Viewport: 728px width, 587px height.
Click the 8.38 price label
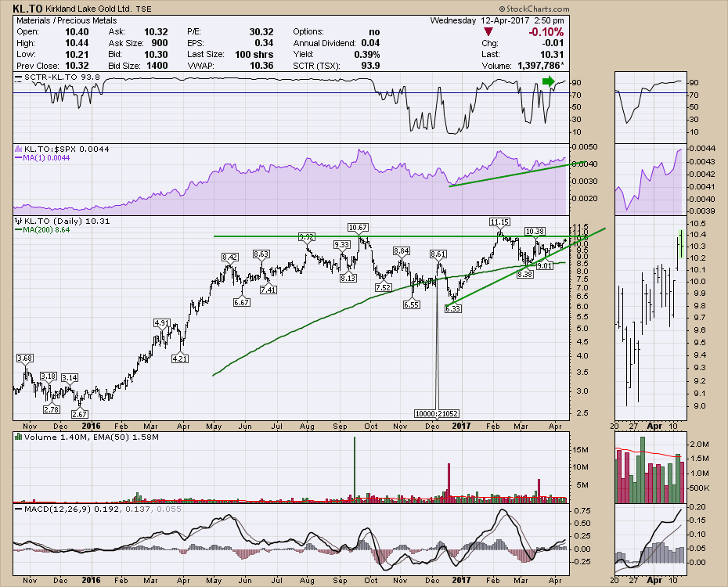tap(525, 274)
